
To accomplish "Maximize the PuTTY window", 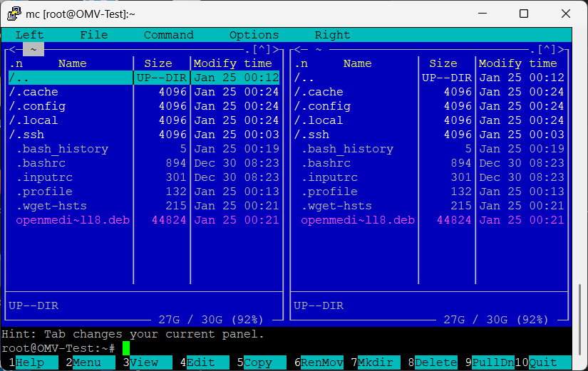I will pyautogui.click(x=524, y=14).
